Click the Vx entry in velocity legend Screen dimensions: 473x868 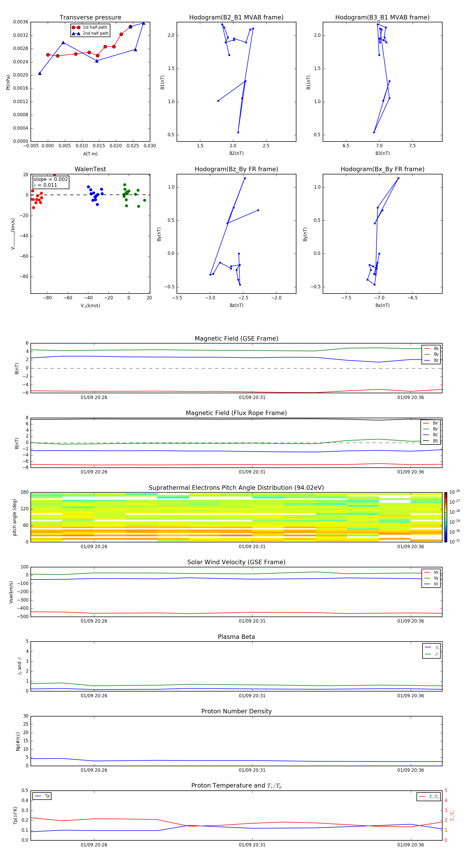tap(431, 573)
